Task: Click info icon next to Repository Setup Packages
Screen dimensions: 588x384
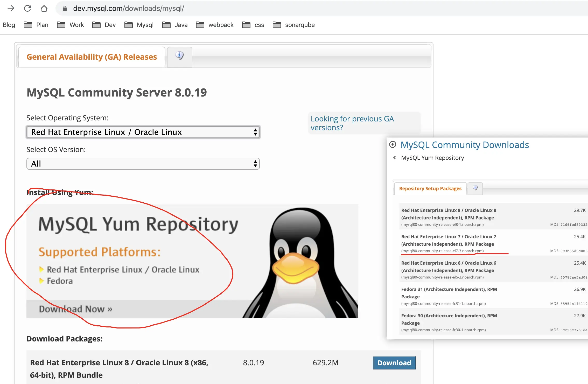Action: pyautogui.click(x=475, y=188)
